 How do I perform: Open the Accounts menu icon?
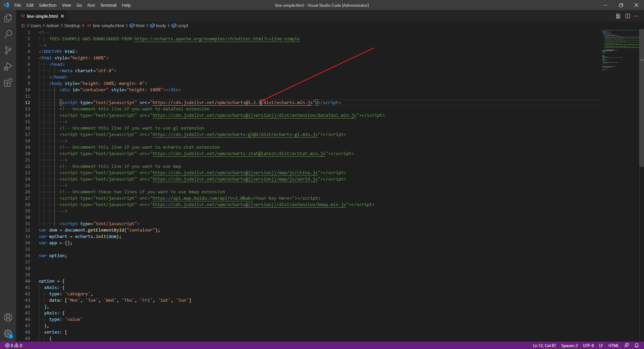8,317
